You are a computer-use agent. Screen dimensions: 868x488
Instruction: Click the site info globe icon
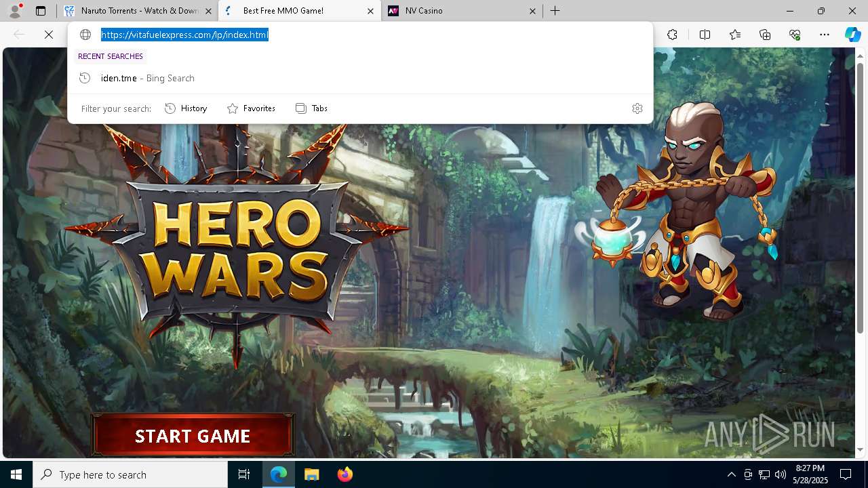click(x=85, y=35)
